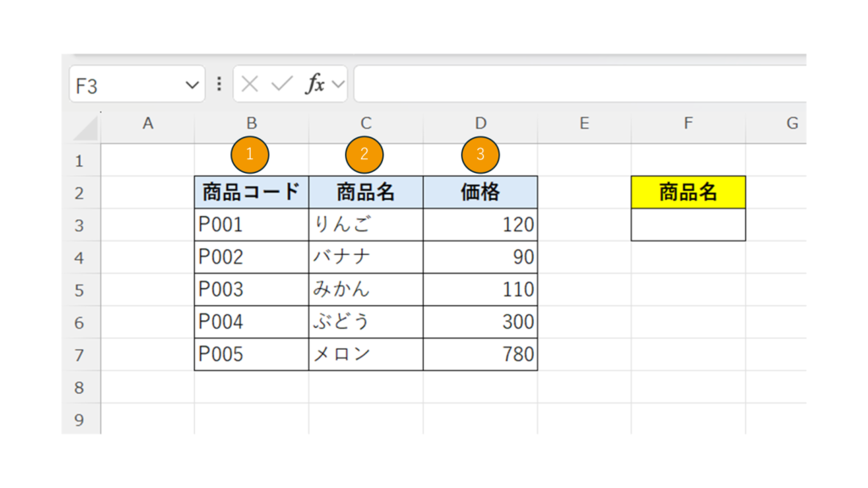Click the orange circle numbered 3
Viewport: 868px width, 488px height.
pyautogui.click(x=481, y=155)
